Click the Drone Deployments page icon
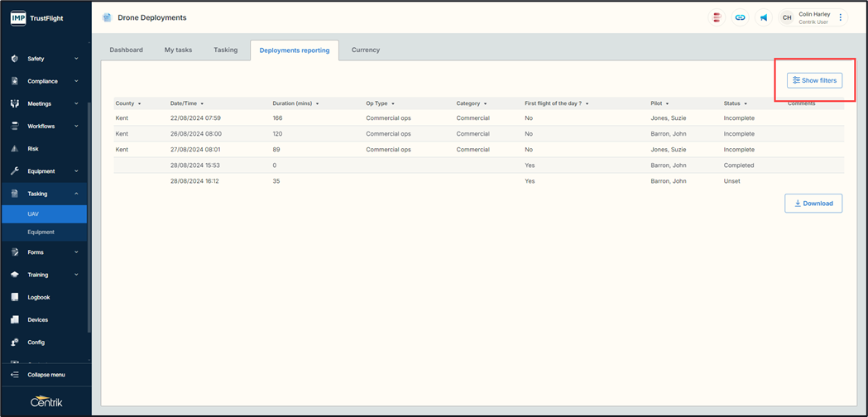 click(x=107, y=17)
